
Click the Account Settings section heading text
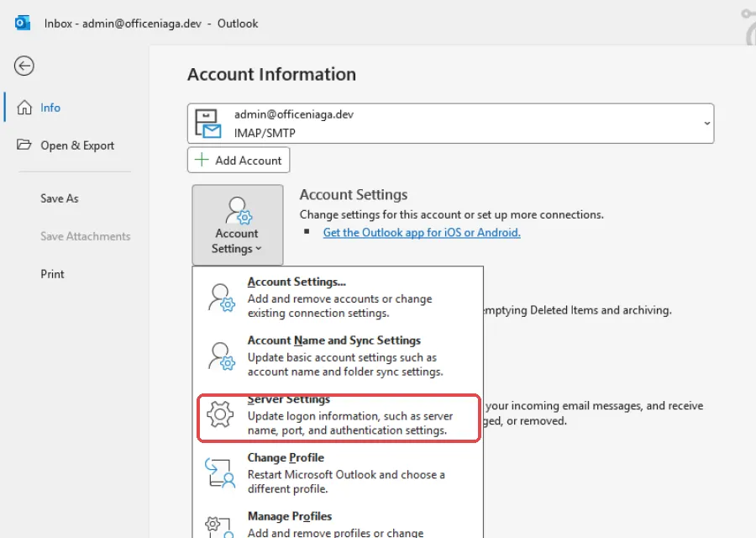coord(354,194)
